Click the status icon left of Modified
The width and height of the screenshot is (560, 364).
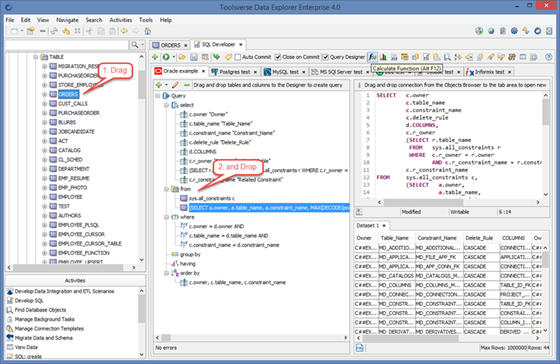[359, 212]
